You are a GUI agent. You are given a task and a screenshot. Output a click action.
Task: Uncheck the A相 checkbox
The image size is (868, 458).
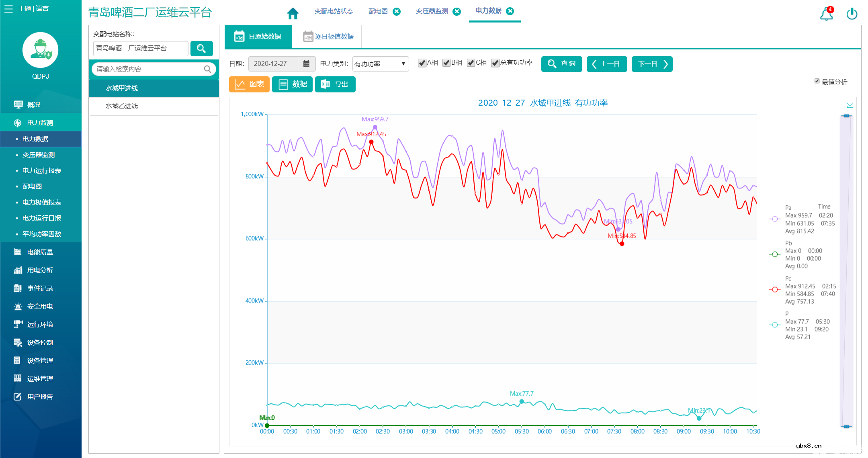[422, 63]
